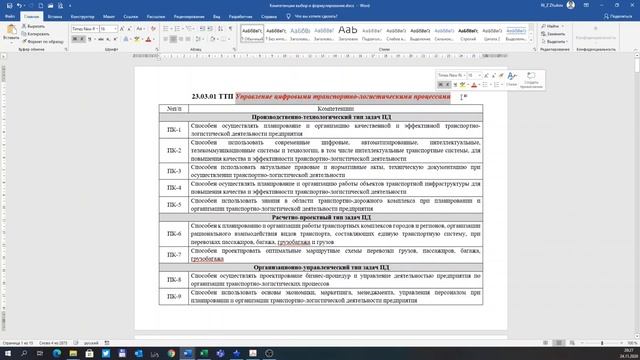
Task: Click the Align Right icon in ribbon
Action: tap(181, 39)
